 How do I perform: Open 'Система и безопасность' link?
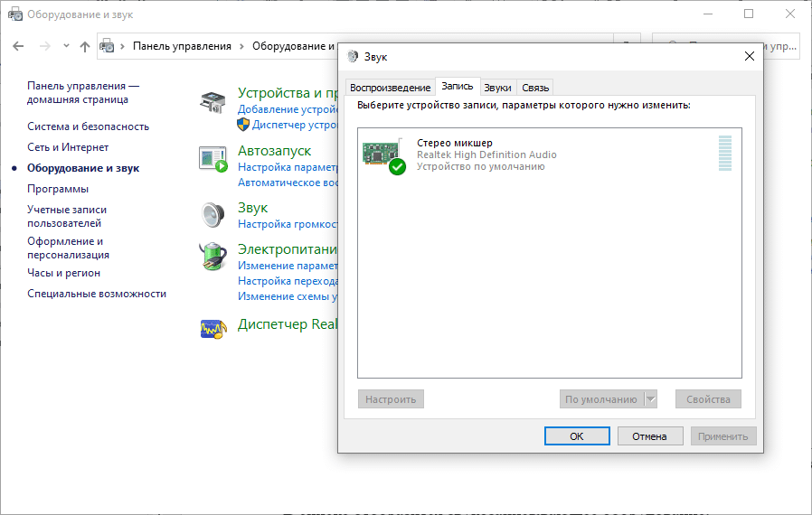(x=88, y=126)
